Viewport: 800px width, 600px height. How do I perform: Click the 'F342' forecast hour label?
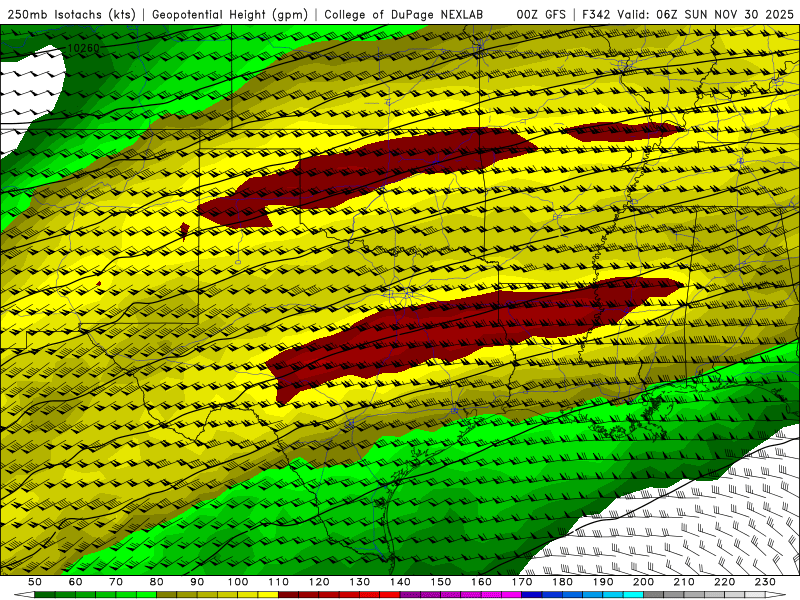click(x=595, y=14)
